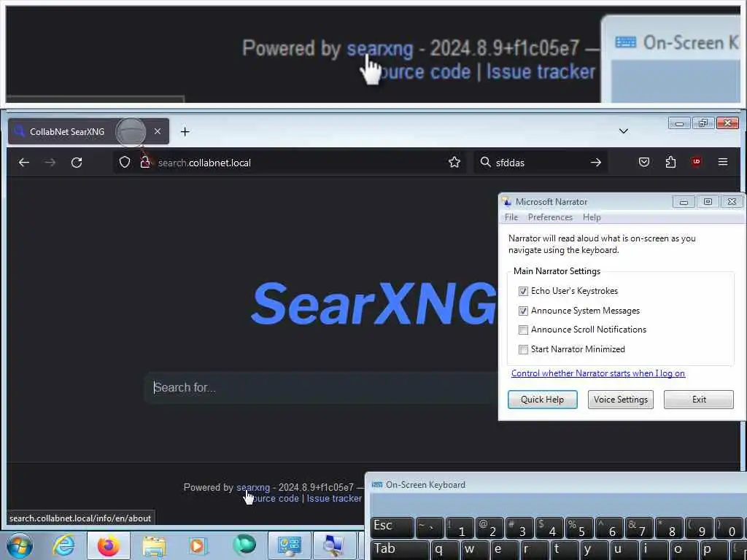The height and width of the screenshot is (560, 747).
Task: Open Windows Explorer folder on taskbar
Action: pyautogui.click(x=153, y=546)
